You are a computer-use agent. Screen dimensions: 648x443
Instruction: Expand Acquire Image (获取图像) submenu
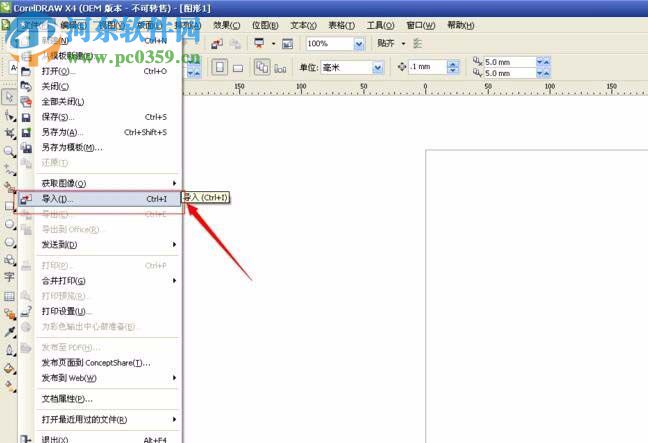tap(99, 183)
